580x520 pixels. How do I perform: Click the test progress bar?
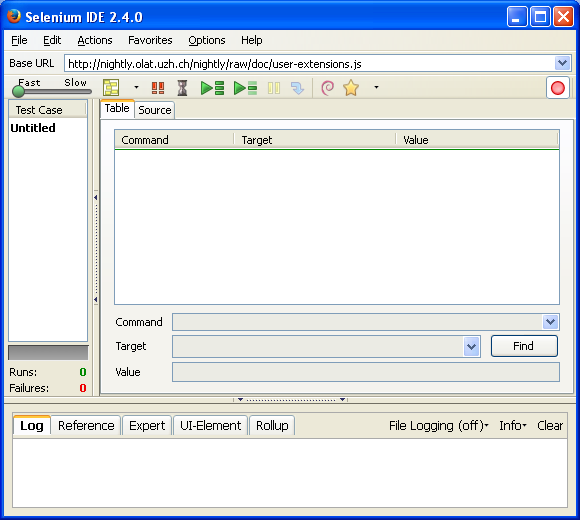pyautogui.click(x=48, y=352)
